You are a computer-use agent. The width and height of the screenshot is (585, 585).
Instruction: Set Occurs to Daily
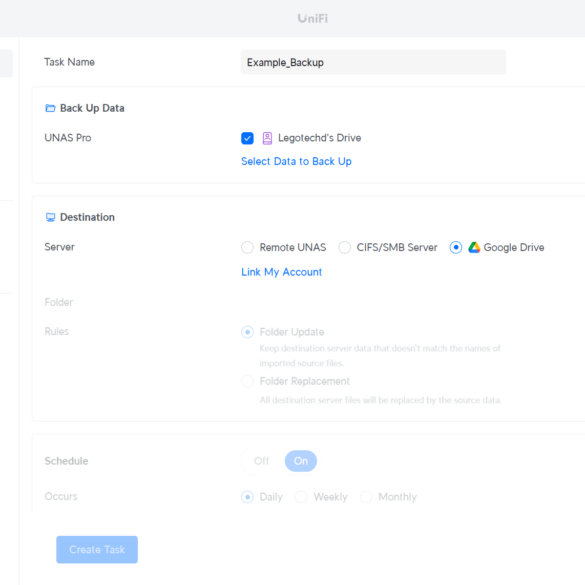click(x=247, y=497)
